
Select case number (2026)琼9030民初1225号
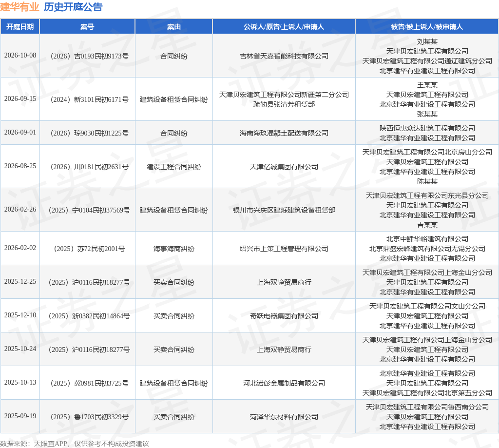(90, 133)
